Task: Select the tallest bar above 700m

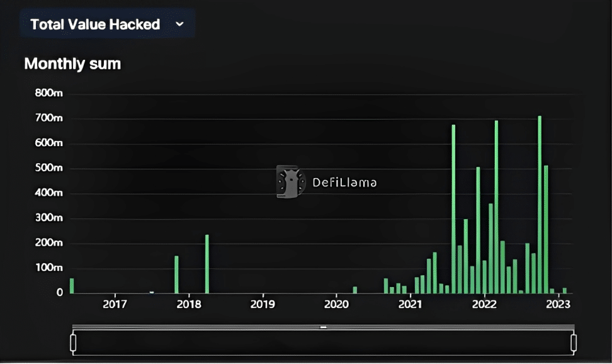Action: tap(540, 205)
